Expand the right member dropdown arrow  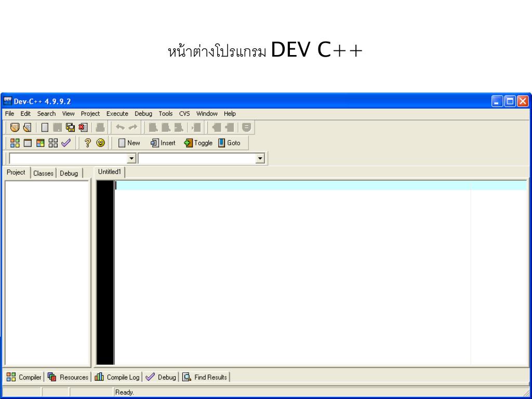tap(260, 158)
